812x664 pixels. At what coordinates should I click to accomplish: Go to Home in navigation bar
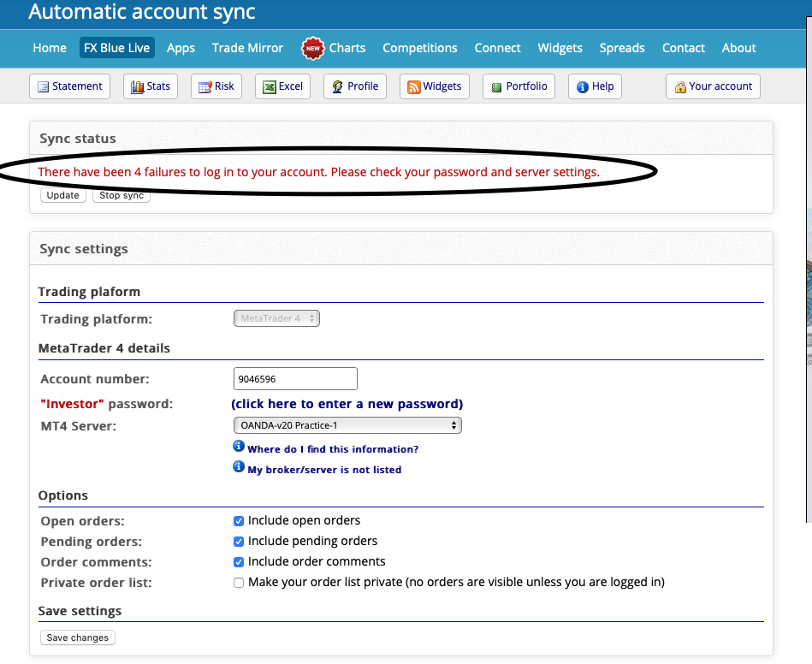point(50,48)
